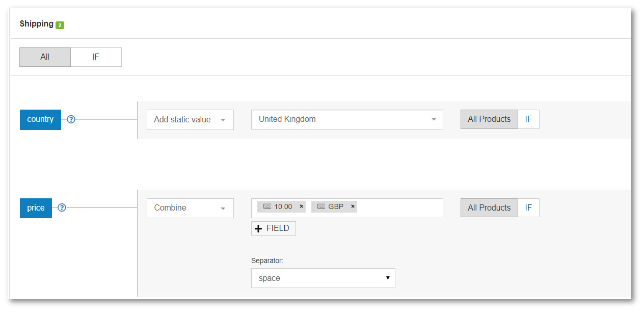The width and height of the screenshot is (644, 312).
Task: Remove the GBP value with its x icon
Action: pyautogui.click(x=353, y=206)
